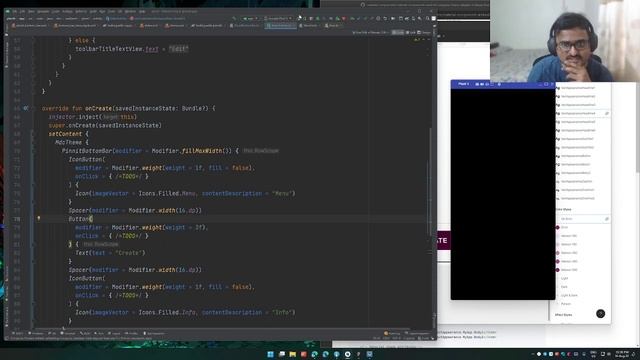This screenshot has width=640, height=360.
Task: Click 'MdcTheme' in the code
Action: pyautogui.click(x=69, y=142)
